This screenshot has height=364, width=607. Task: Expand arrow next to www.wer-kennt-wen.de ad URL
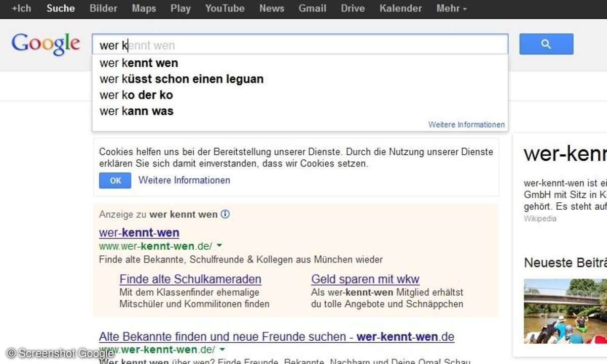tap(219, 246)
